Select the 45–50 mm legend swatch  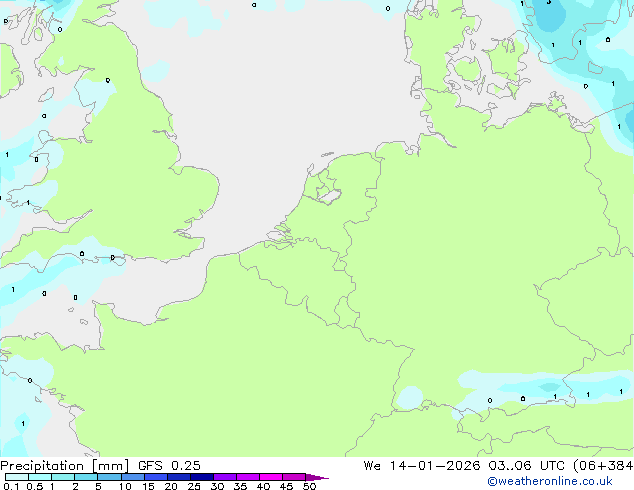pos(294,477)
